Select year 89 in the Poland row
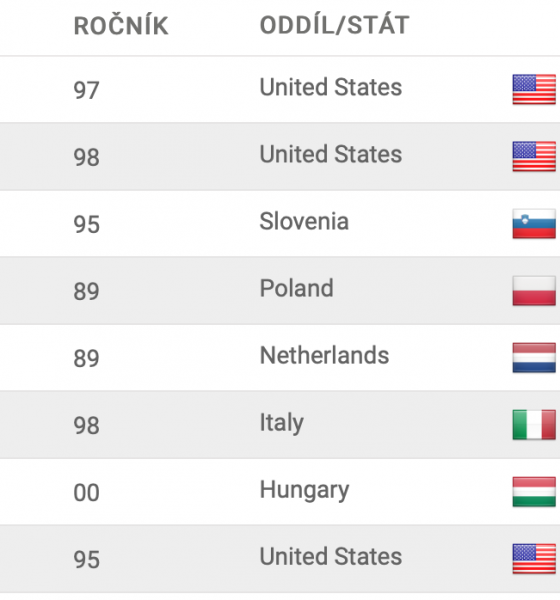 (x=87, y=292)
